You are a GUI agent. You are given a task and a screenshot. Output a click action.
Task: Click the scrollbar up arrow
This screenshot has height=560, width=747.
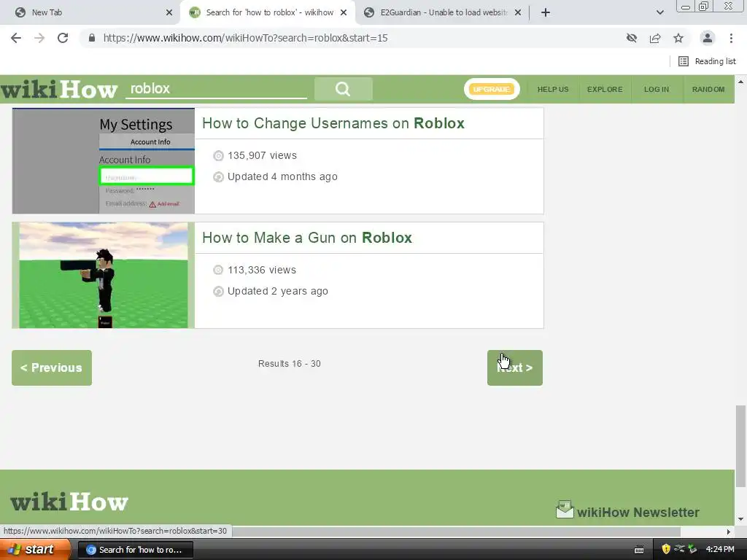pyautogui.click(x=741, y=82)
